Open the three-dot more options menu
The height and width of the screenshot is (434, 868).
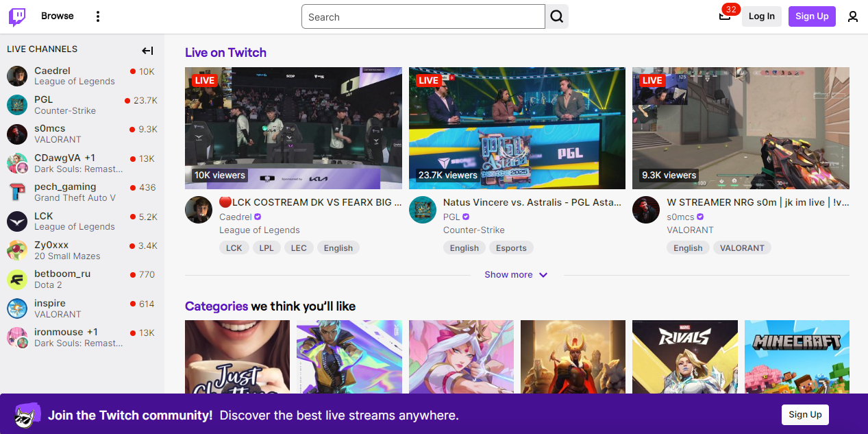[98, 16]
